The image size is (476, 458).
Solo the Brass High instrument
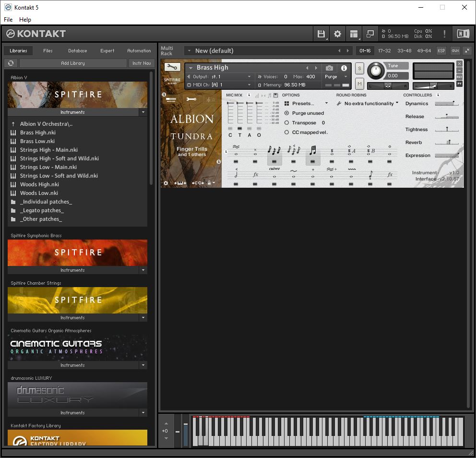pyautogui.click(x=359, y=68)
